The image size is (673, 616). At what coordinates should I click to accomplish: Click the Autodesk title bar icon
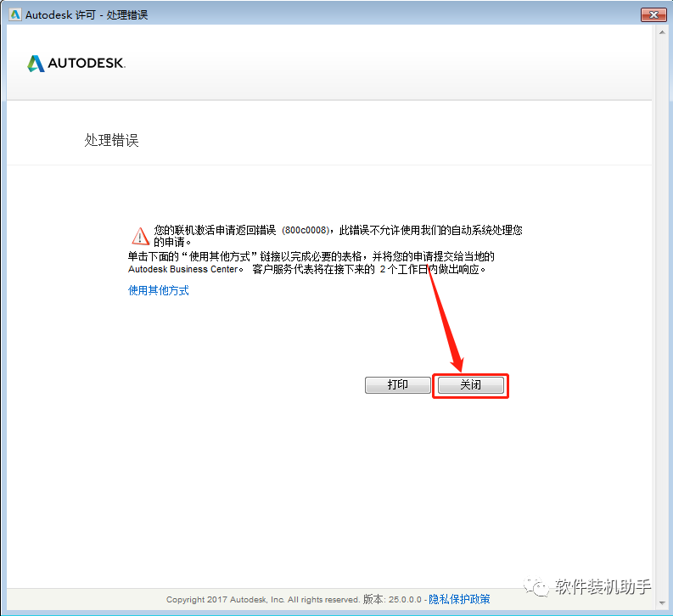point(14,14)
